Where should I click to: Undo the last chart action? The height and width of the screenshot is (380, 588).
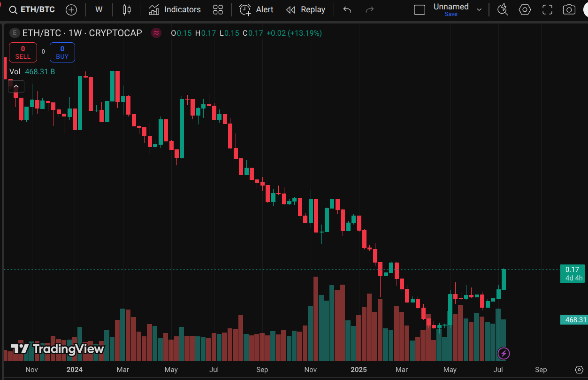point(347,9)
